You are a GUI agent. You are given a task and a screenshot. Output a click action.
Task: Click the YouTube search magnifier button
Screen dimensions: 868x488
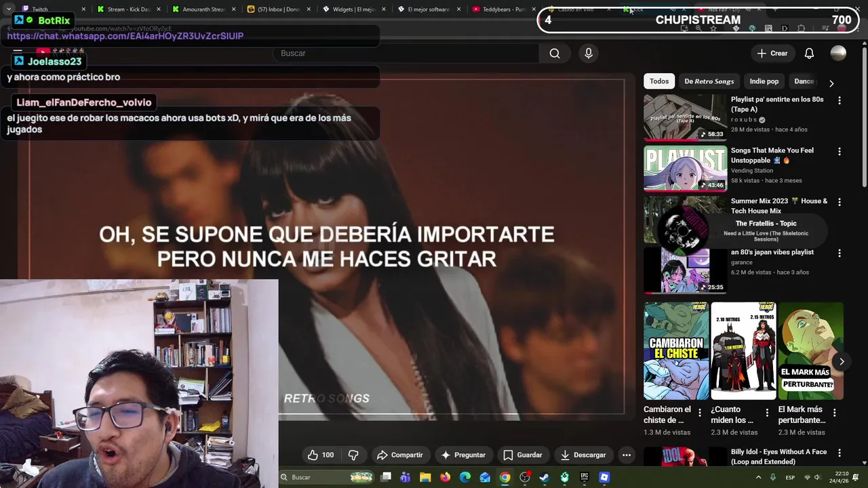coord(555,54)
